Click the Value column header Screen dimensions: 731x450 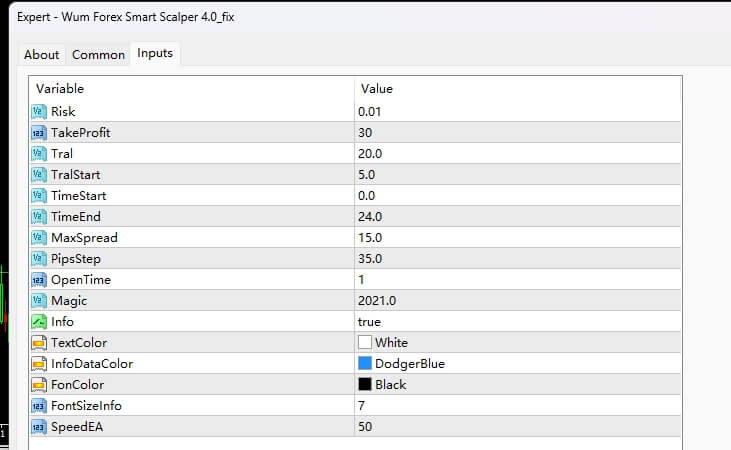(377, 89)
